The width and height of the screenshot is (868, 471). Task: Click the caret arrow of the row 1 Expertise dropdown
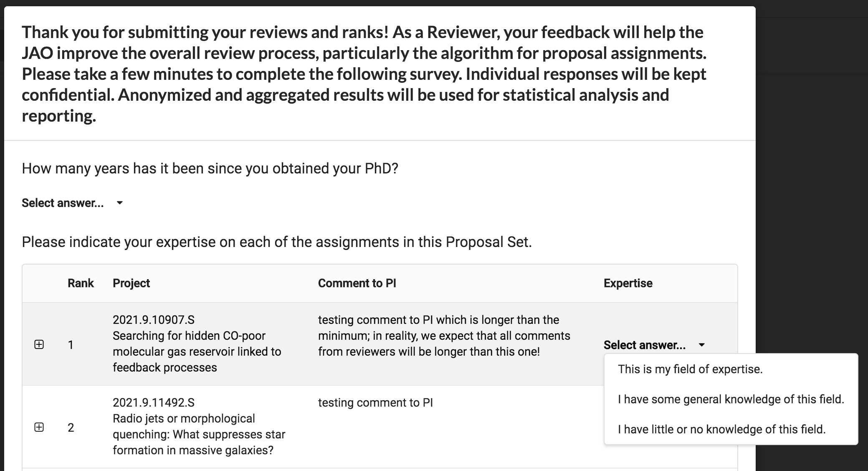[702, 345]
